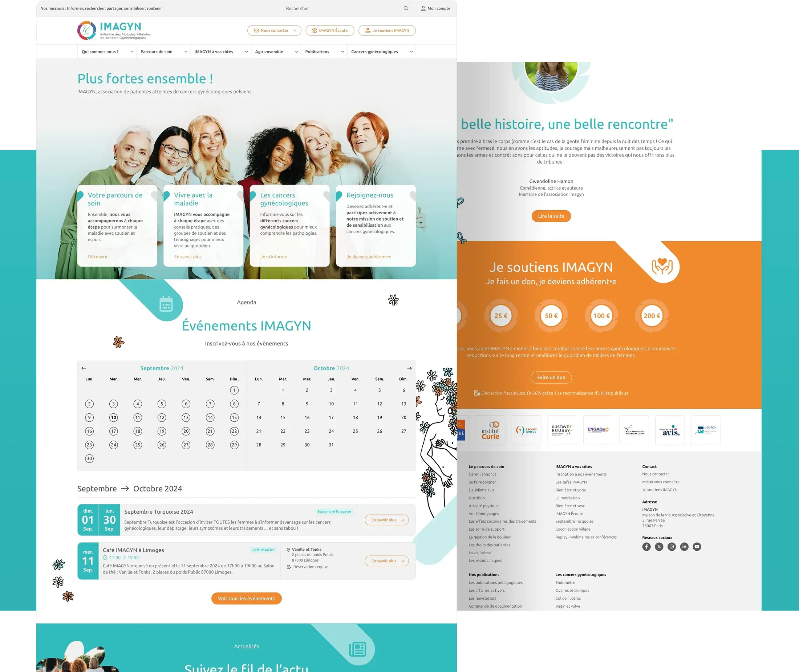799x672 pixels.
Task: Click the search magnifier icon
Action: (x=404, y=7)
